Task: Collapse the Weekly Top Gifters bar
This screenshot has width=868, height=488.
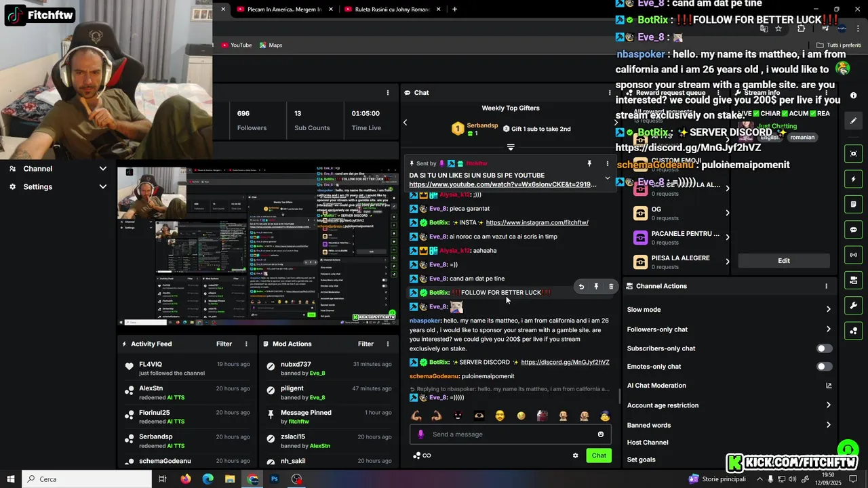Action: click(x=511, y=147)
